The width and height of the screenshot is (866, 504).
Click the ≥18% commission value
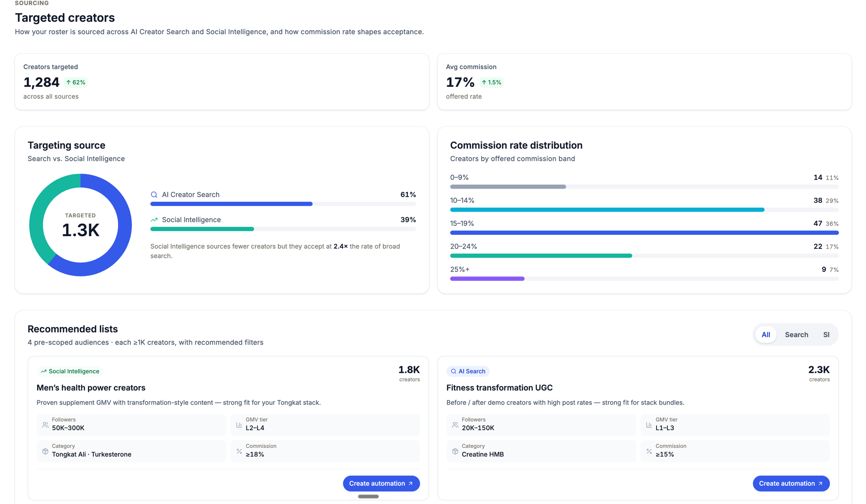pyautogui.click(x=255, y=454)
